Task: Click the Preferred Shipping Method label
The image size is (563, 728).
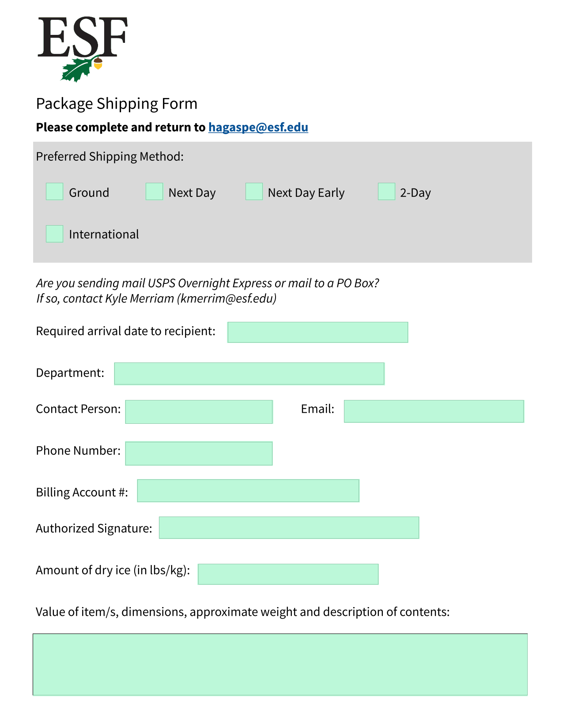Action: click(x=110, y=157)
